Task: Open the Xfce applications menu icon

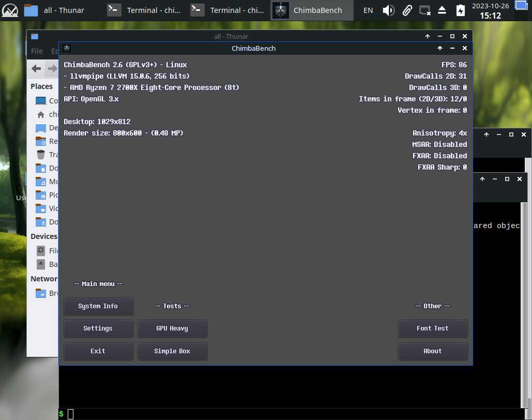Action: pos(10,10)
